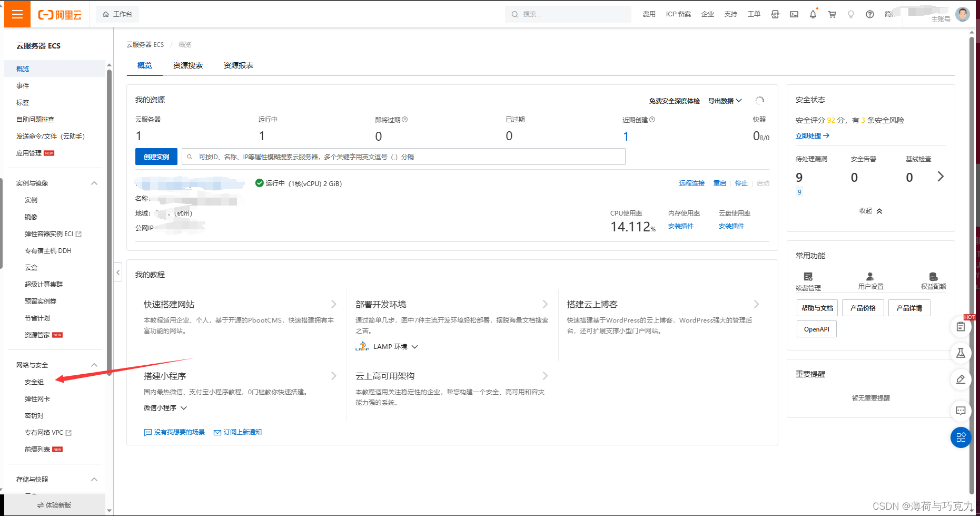Switch to the 资源报表 tab

(239, 65)
